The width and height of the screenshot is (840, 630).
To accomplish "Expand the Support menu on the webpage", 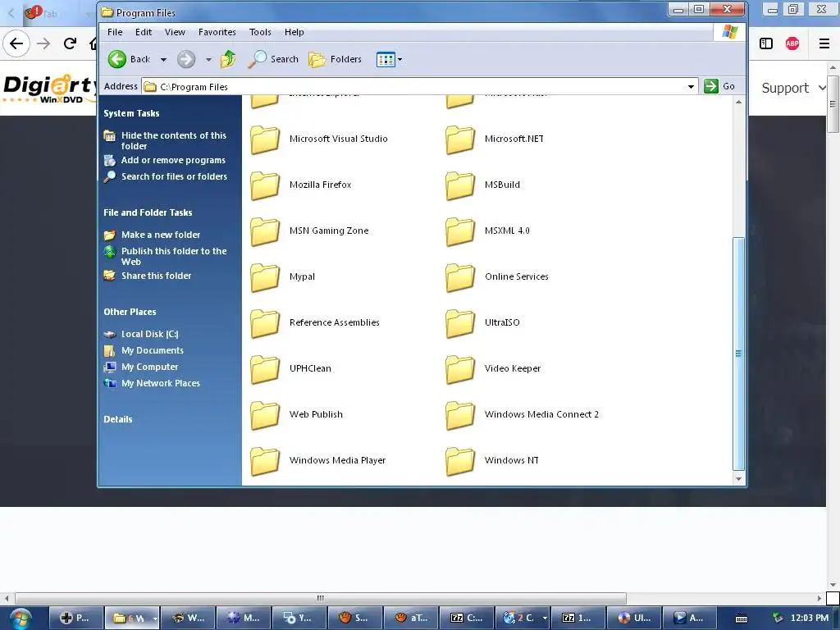I will (794, 88).
